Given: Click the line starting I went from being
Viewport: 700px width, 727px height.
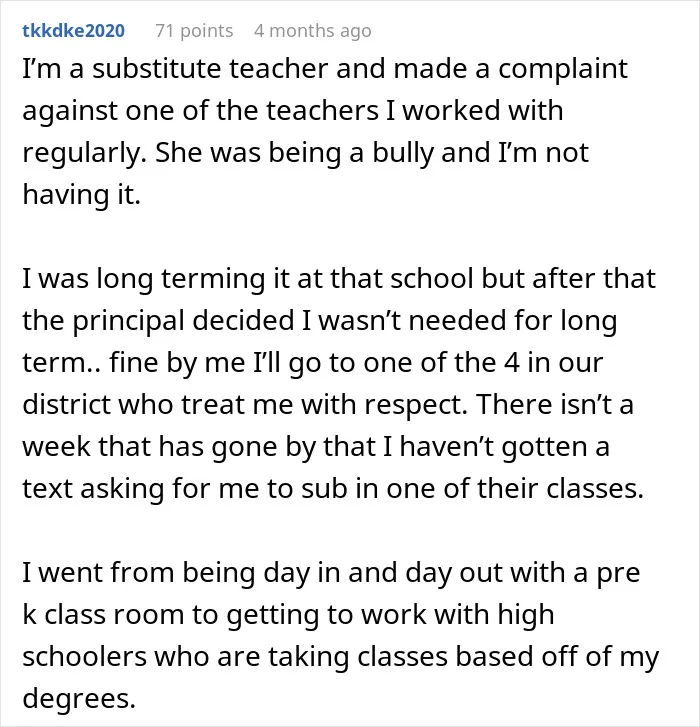Looking at the screenshot, I should click(331, 573).
